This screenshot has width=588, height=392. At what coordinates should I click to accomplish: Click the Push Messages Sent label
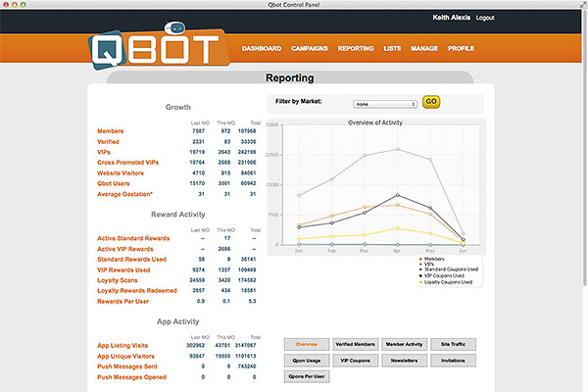pyautogui.click(x=127, y=367)
